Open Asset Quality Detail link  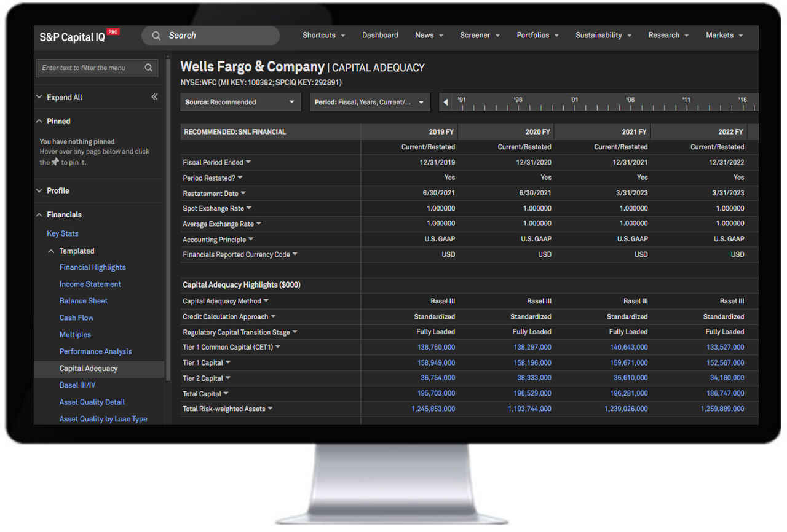(x=92, y=402)
